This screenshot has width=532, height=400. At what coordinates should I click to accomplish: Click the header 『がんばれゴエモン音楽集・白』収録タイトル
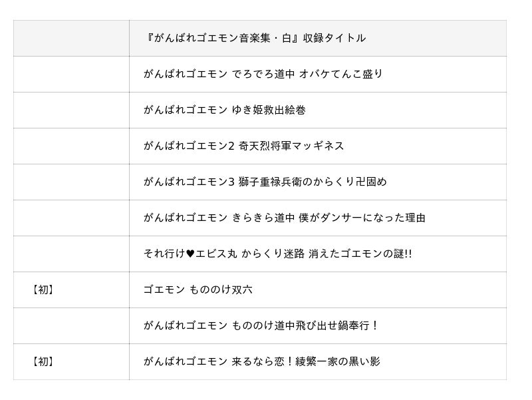coord(255,38)
